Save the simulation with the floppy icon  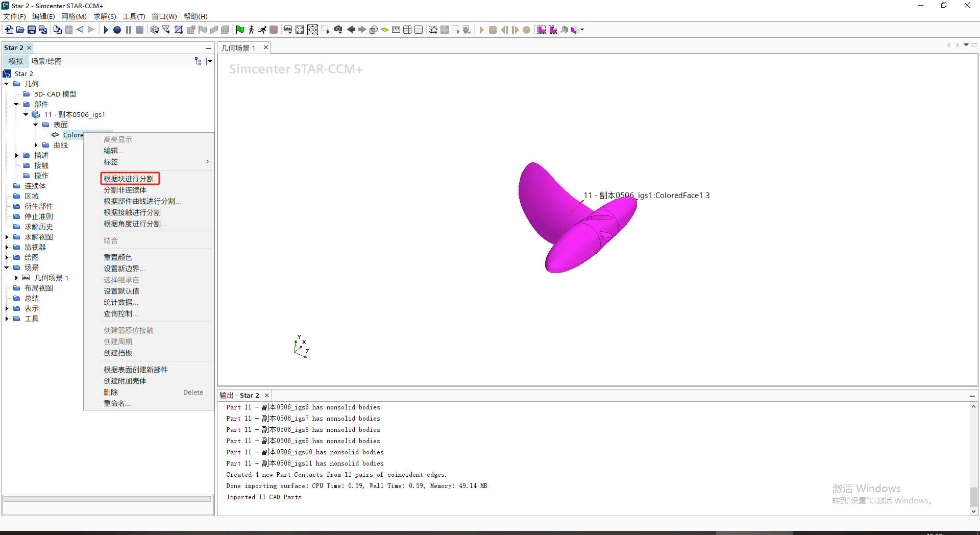(32, 30)
